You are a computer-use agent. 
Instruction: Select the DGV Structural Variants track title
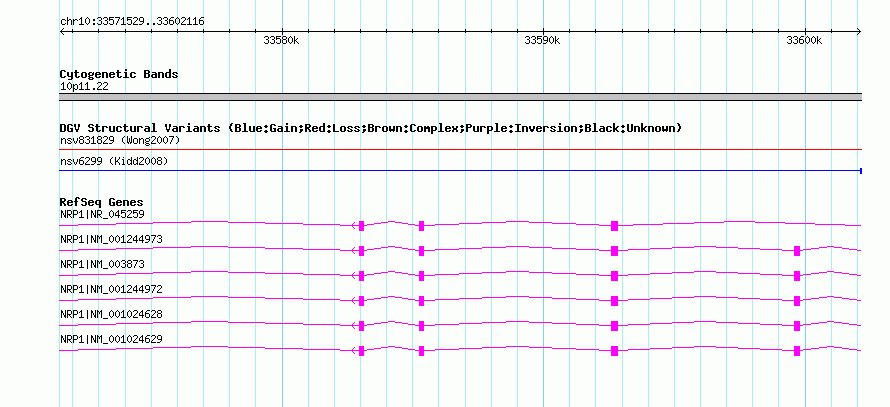point(371,128)
